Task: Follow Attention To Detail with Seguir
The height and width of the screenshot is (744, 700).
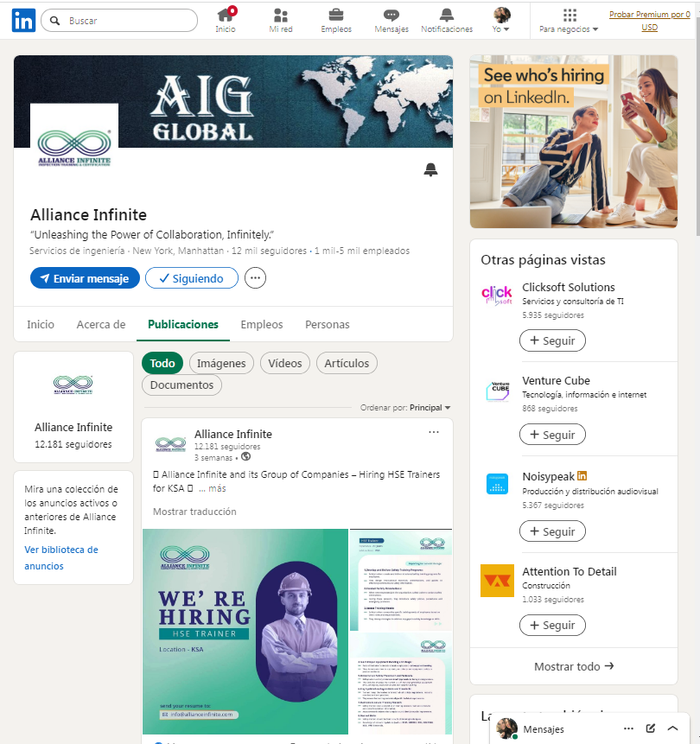Action: pyautogui.click(x=552, y=625)
